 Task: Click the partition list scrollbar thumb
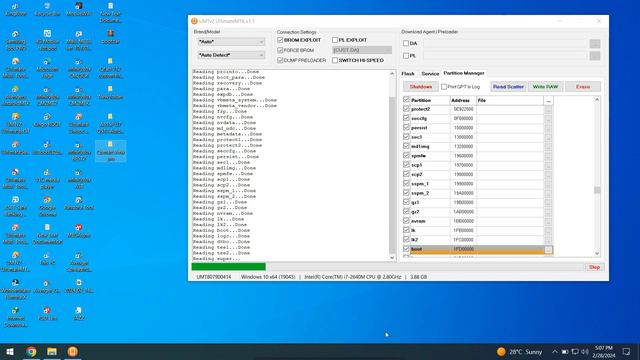click(597, 190)
